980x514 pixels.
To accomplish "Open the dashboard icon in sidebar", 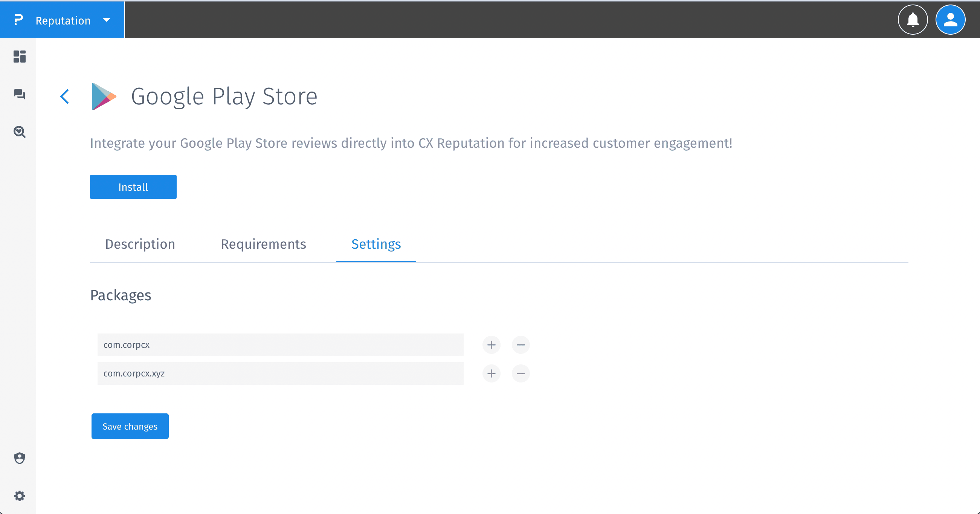I will (20, 57).
